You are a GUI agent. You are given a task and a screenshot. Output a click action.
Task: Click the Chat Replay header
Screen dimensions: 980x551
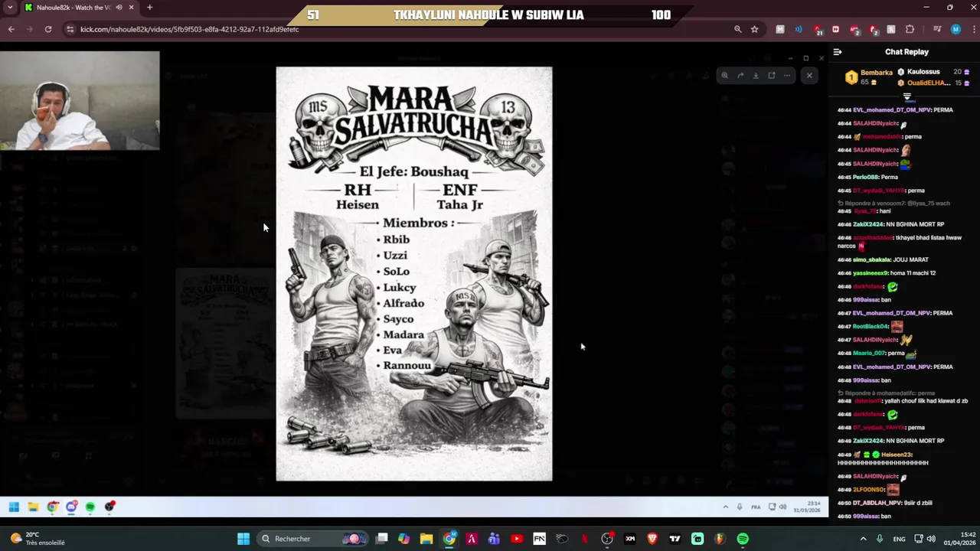906,52
